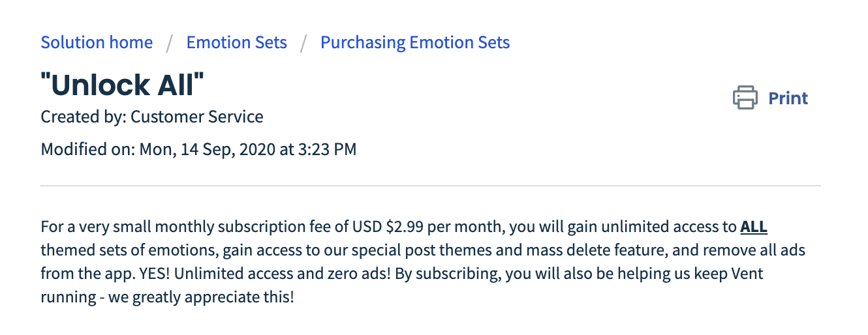The height and width of the screenshot is (335, 868).
Task: Click the printer icon
Action: [745, 98]
